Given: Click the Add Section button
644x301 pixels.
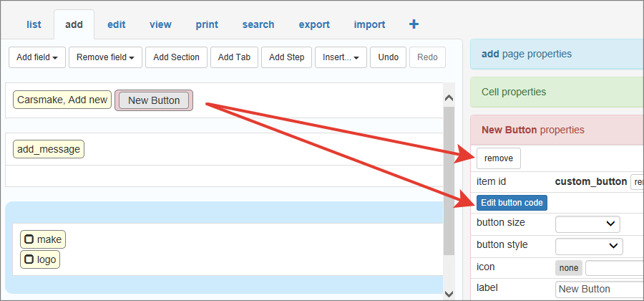Looking at the screenshot, I should pos(176,57).
